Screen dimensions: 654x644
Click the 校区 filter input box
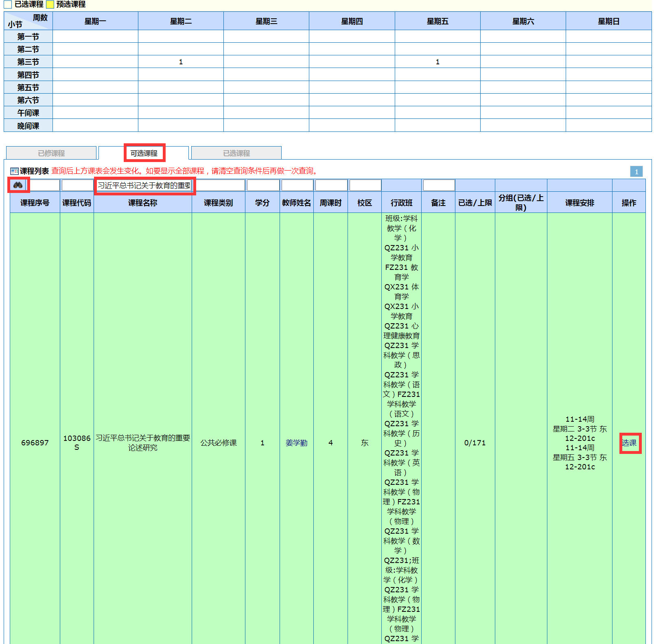click(x=365, y=186)
